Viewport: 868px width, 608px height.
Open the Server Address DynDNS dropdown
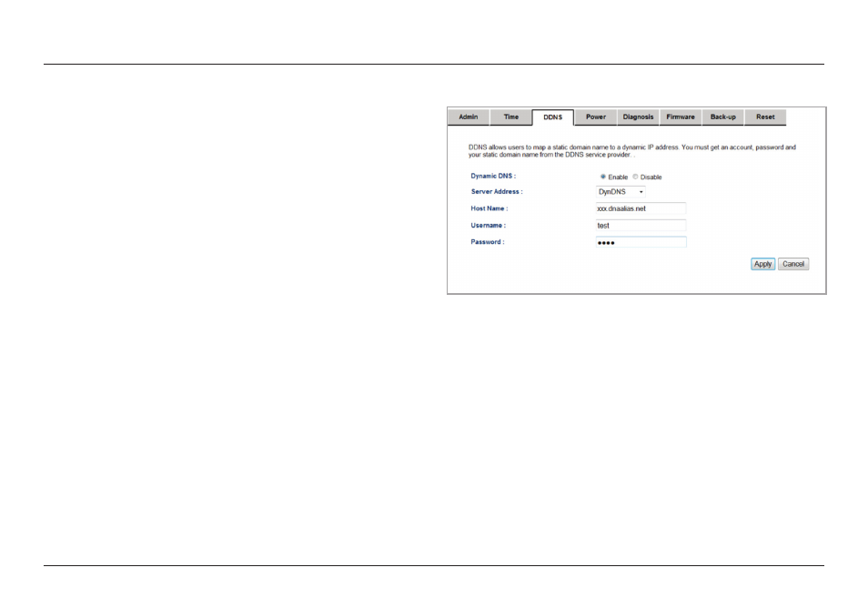(x=621, y=191)
